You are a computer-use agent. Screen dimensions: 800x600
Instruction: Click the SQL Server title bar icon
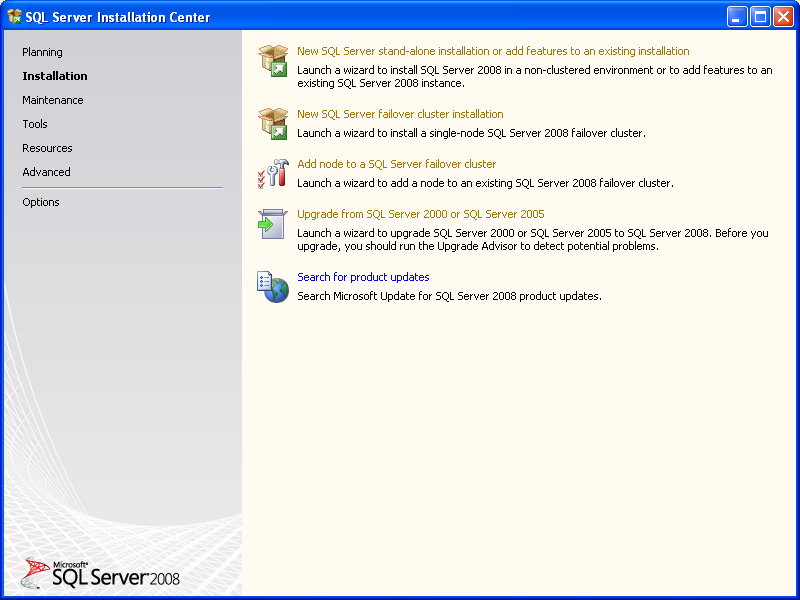coord(14,17)
